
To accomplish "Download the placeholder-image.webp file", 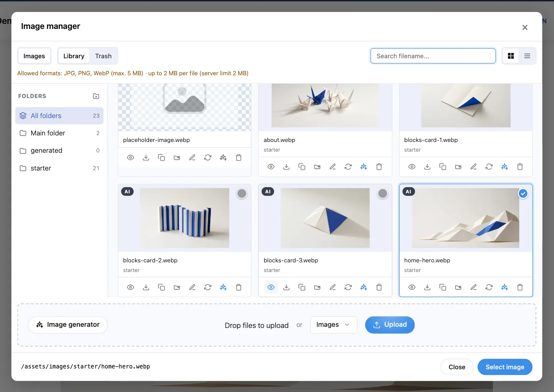I will pyautogui.click(x=146, y=157).
